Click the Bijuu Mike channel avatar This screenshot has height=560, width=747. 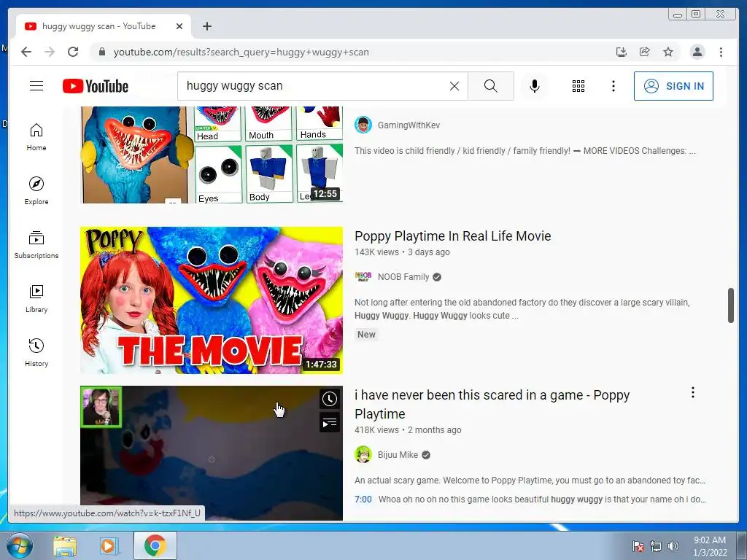pyautogui.click(x=363, y=454)
